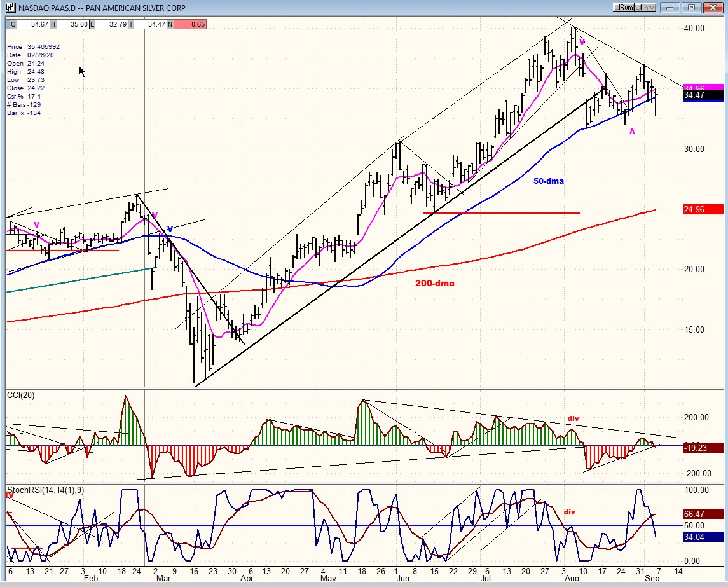Viewport: 728px width, 587px height.
Task: Select the blue 50-dma label
Action: pos(549,181)
